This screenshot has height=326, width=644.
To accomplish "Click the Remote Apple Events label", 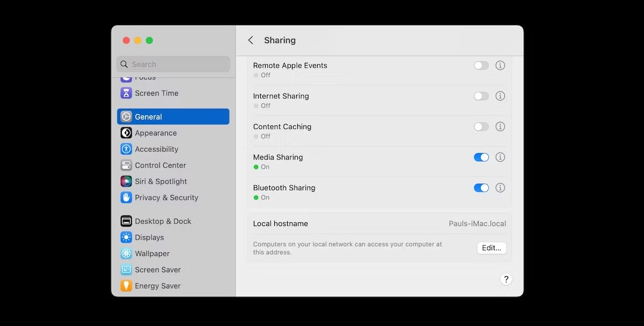I will pos(290,66).
